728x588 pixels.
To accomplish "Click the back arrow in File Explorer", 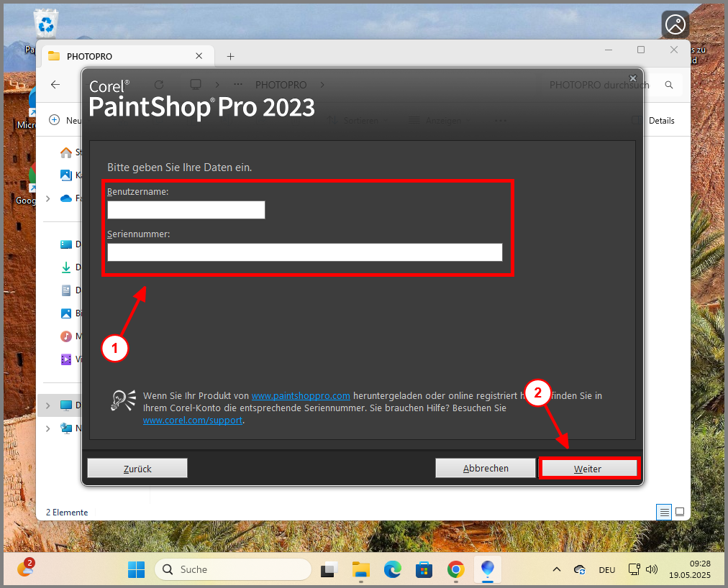I will [55, 85].
